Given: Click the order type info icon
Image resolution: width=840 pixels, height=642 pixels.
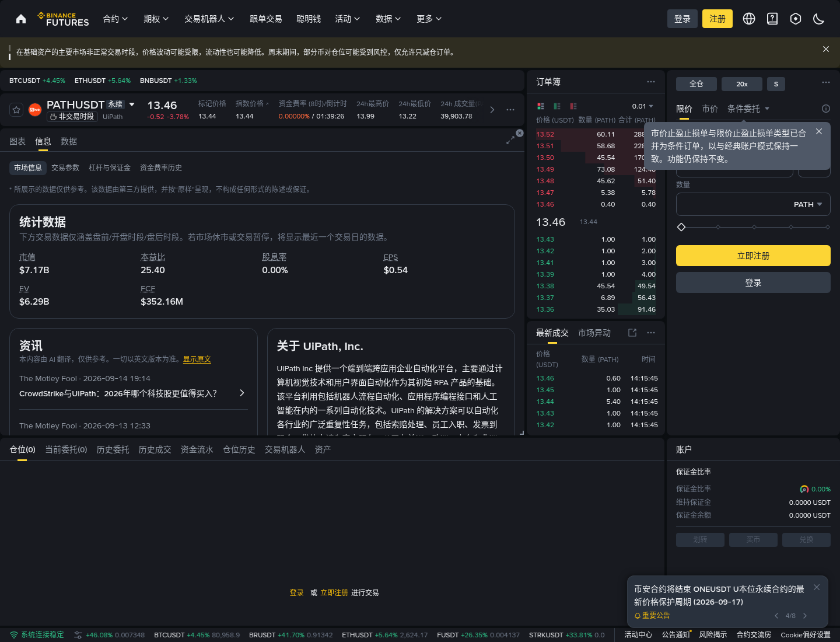Looking at the screenshot, I should [x=826, y=109].
